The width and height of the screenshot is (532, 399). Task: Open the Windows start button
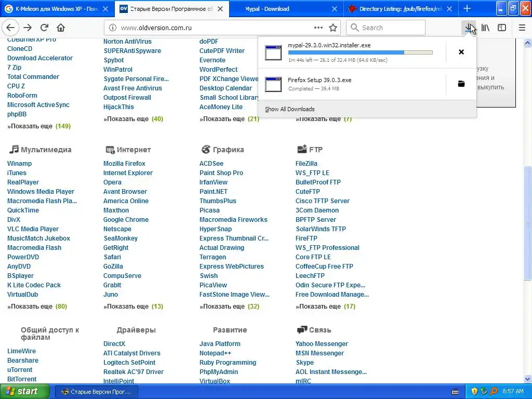click(x=24, y=392)
